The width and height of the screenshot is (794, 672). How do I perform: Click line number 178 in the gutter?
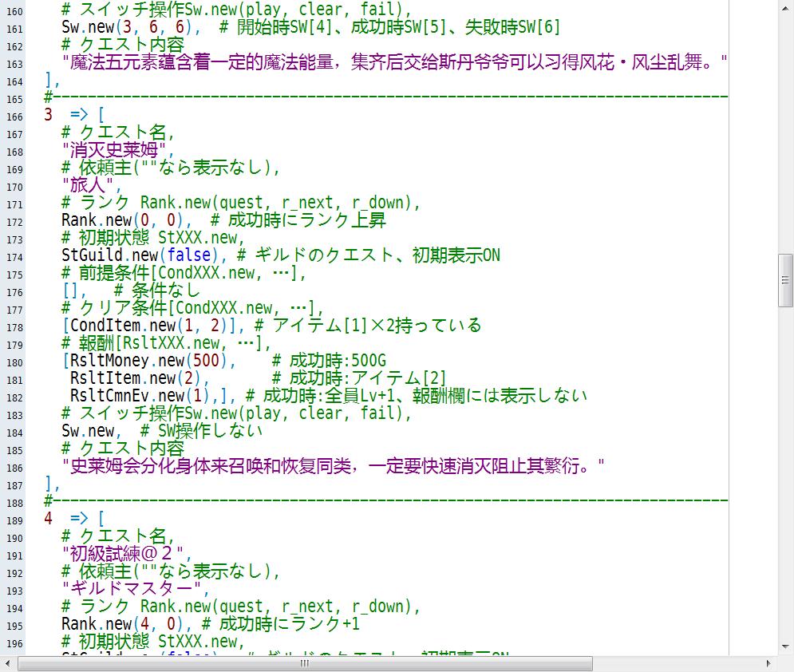point(14,328)
